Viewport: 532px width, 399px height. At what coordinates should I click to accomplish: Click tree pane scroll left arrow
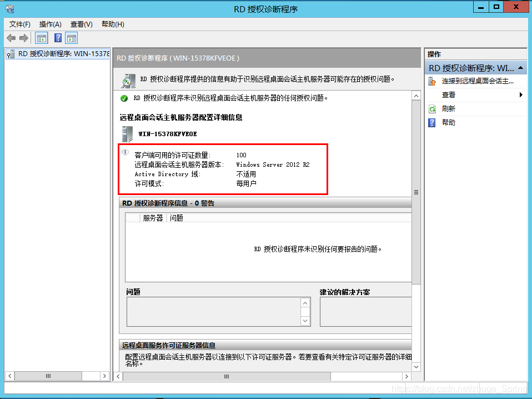(x=10, y=376)
